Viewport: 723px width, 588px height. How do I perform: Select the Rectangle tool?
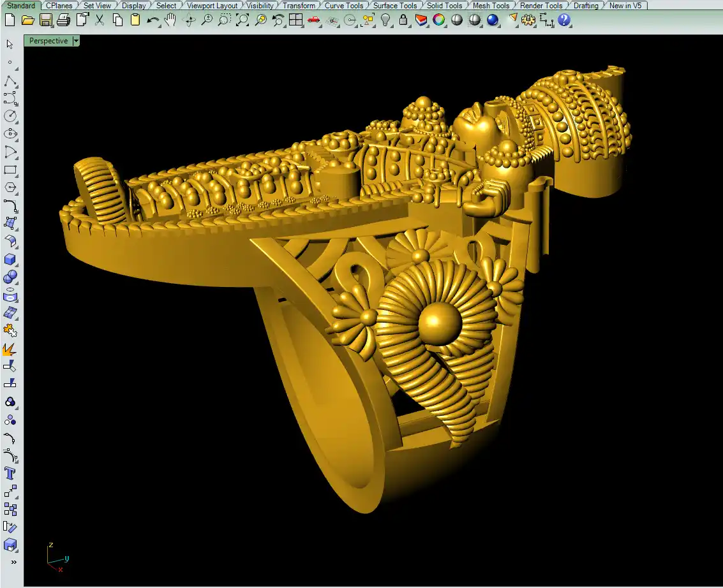(x=10, y=170)
